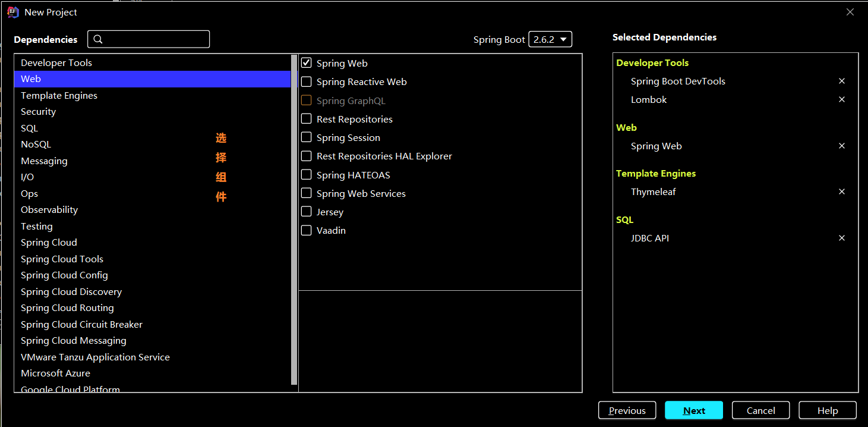Select Developer Tools category
This screenshot has width=868, height=427.
click(152, 62)
